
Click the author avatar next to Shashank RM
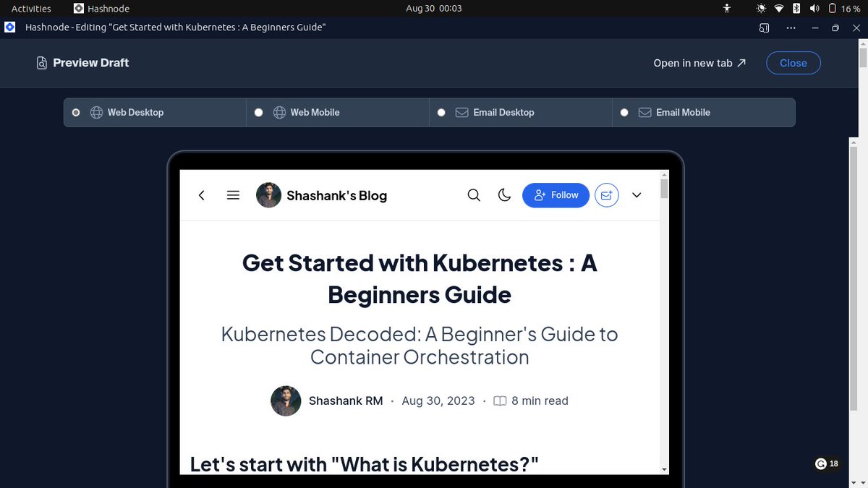pos(286,401)
